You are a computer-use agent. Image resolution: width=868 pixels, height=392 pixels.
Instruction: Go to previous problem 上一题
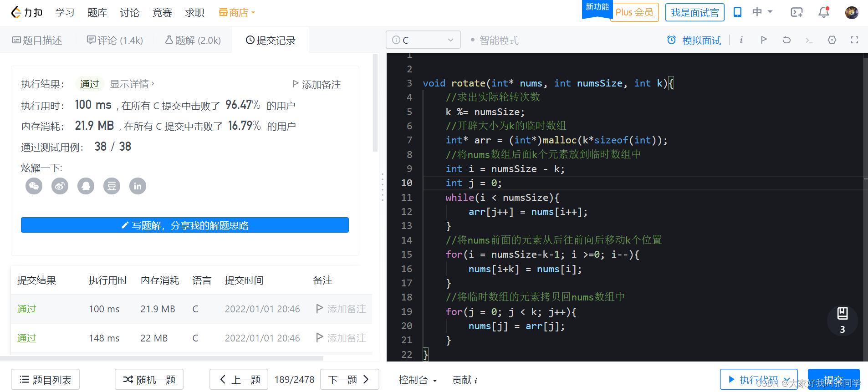(x=239, y=379)
